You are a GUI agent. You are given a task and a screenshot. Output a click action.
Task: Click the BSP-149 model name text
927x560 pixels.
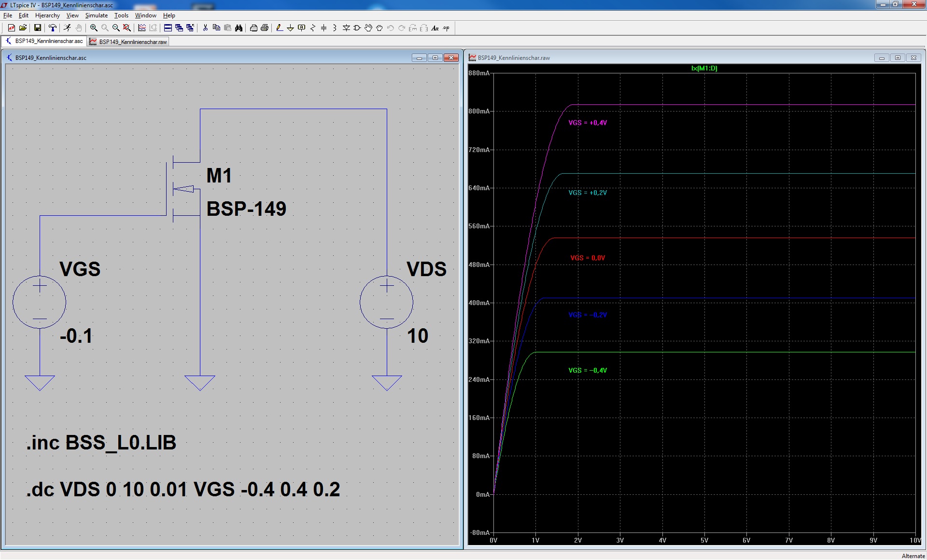(x=246, y=209)
